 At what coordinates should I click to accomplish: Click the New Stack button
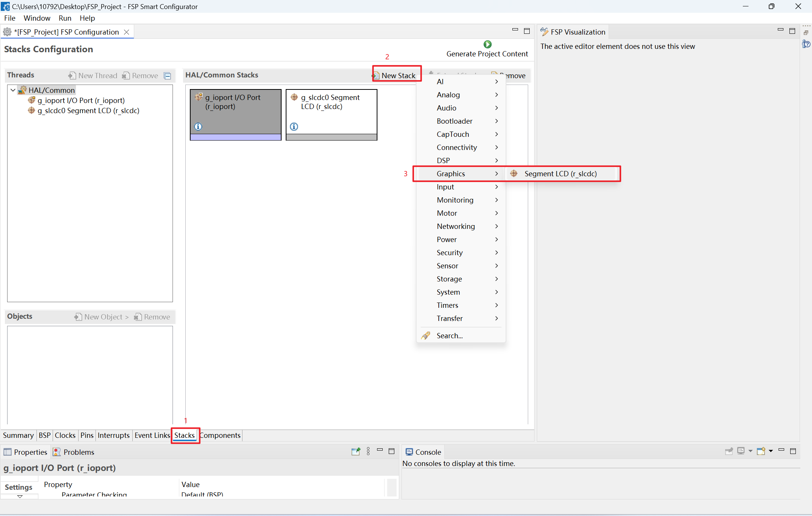click(394, 76)
